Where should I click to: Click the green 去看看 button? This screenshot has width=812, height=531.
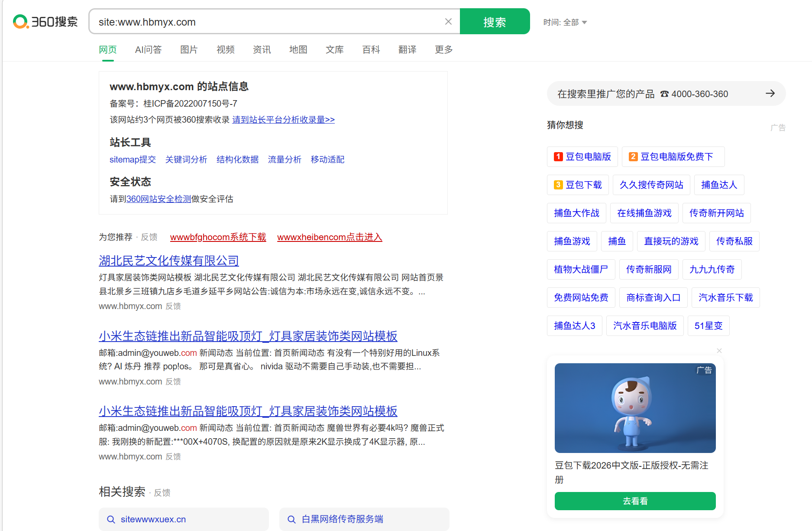point(635,501)
